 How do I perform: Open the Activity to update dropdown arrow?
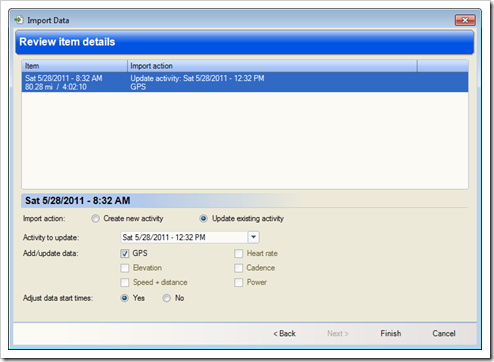[253, 237]
